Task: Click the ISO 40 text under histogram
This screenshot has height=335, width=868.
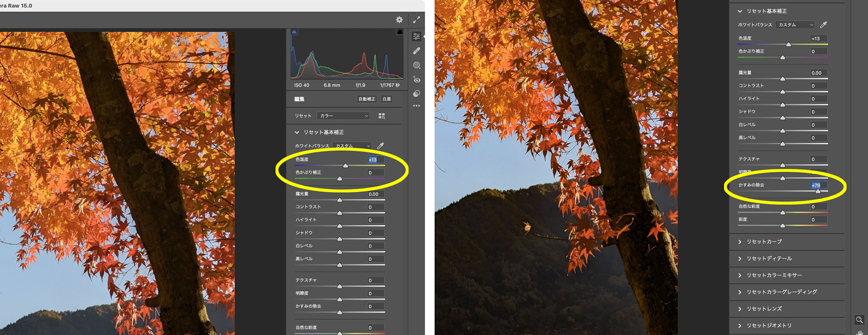Action: click(302, 85)
